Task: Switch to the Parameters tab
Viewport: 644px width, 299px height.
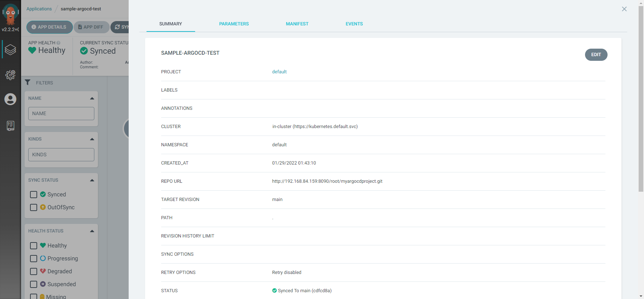Action: (x=234, y=24)
